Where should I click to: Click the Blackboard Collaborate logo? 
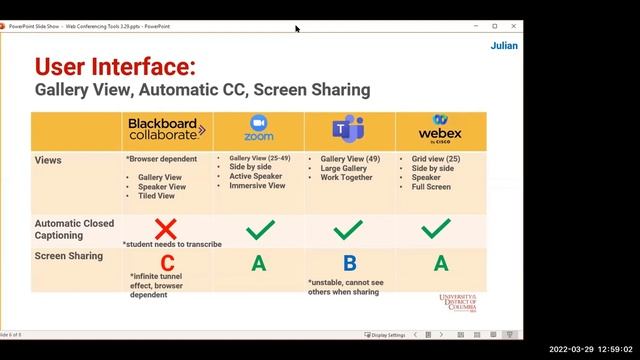click(x=167, y=129)
